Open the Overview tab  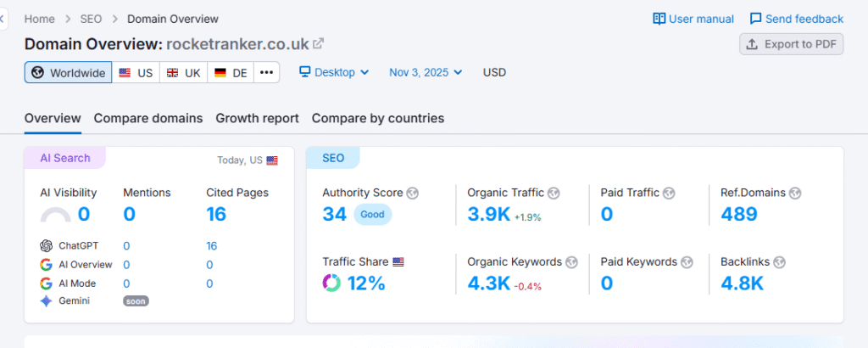[x=53, y=118]
